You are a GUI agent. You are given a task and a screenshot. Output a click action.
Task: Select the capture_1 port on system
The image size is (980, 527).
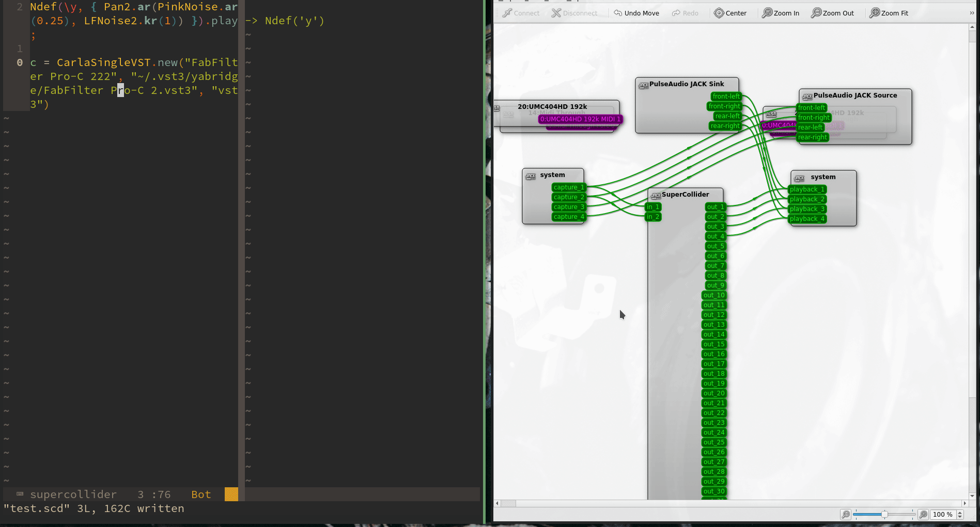(x=569, y=187)
